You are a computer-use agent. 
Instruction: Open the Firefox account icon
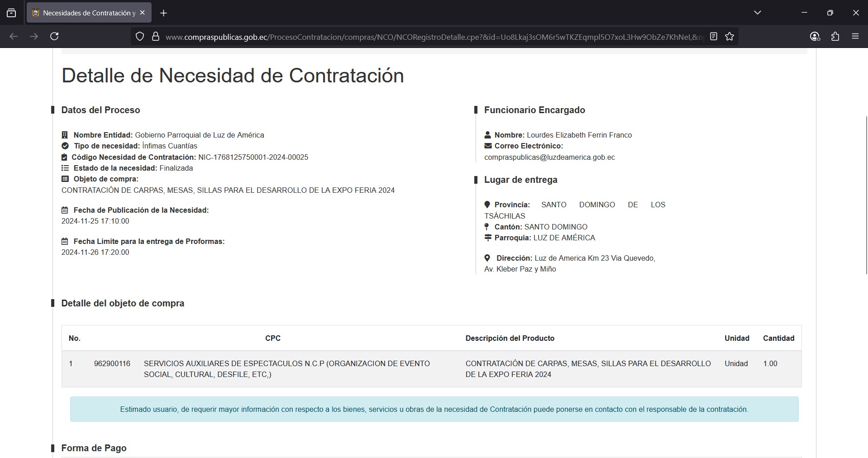tap(815, 36)
